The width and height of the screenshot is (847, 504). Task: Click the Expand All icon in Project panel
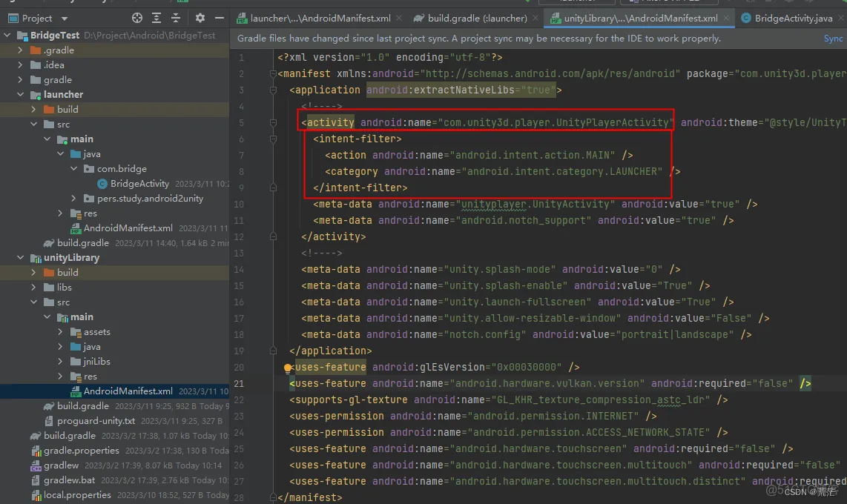click(x=156, y=19)
